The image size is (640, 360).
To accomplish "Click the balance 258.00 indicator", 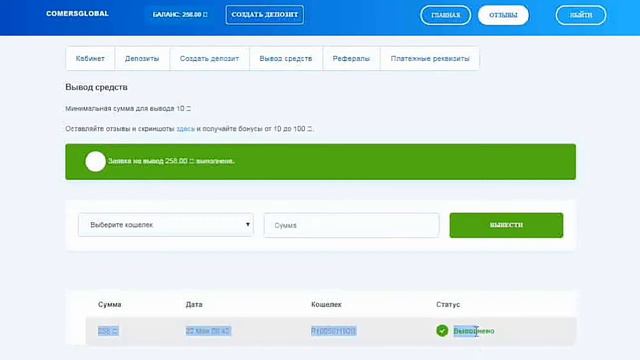I will [180, 15].
